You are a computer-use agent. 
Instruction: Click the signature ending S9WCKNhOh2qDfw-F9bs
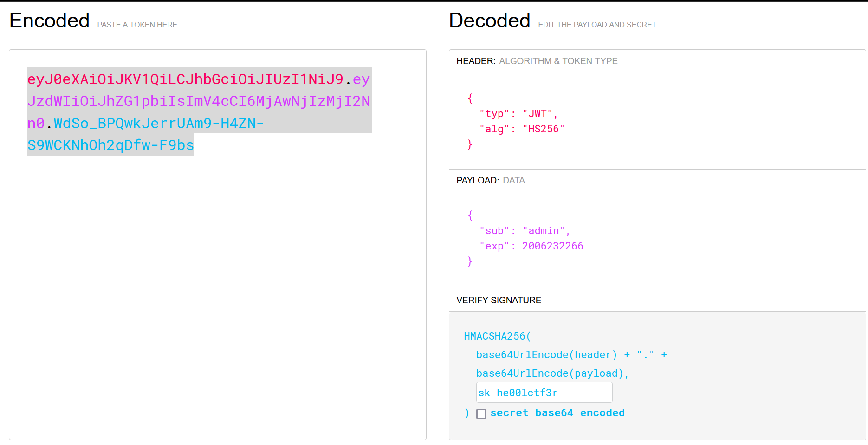(110, 145)
